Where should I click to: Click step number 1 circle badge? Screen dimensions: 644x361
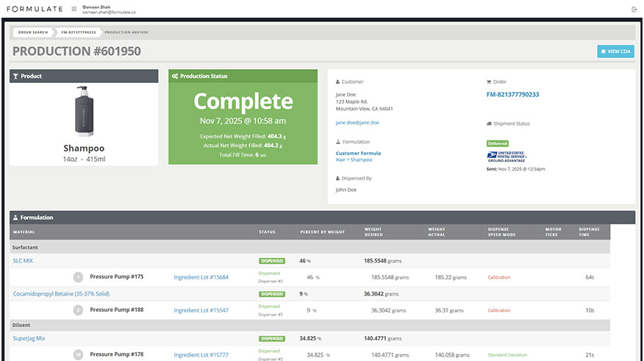click(78, 277)
